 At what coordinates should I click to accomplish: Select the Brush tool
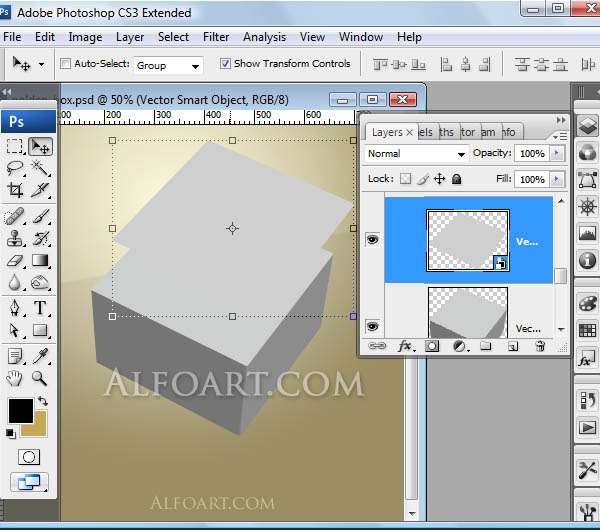click(x=41, y=217)
